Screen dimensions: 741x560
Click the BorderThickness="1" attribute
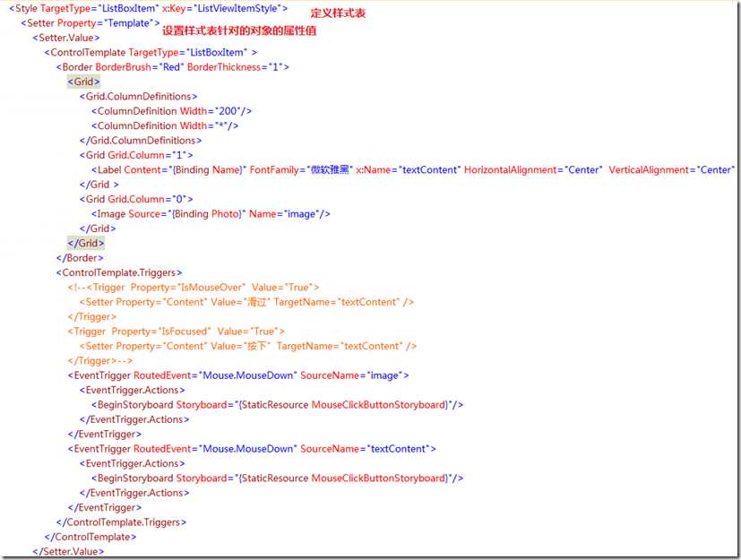[235, 67]
